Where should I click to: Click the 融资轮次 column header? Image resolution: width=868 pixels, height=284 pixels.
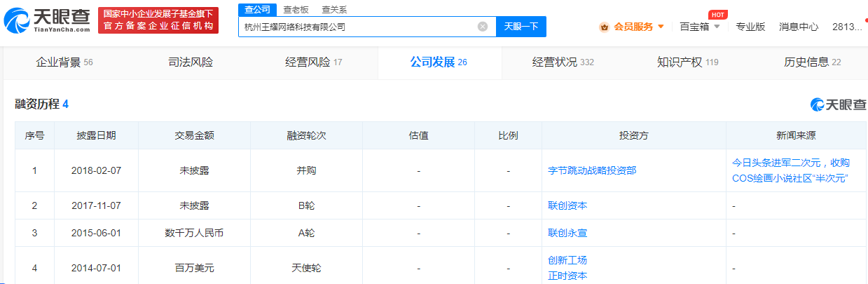(306, 135)
